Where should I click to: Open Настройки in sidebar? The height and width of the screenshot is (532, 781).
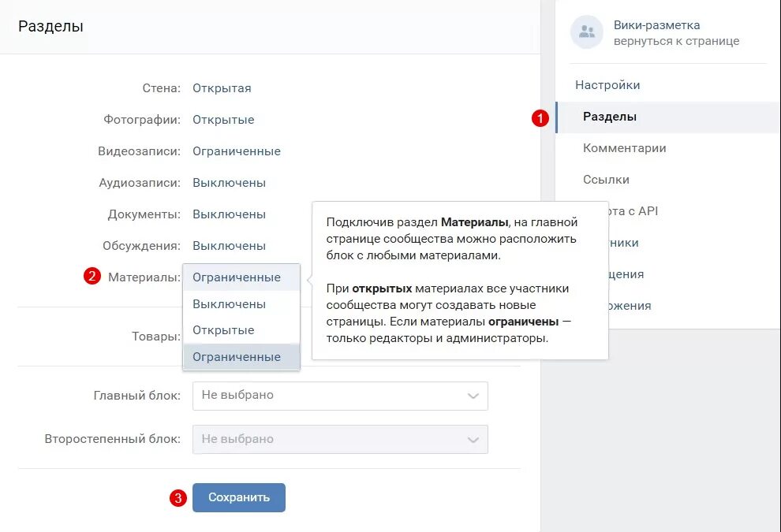click(x=607, y=85)
